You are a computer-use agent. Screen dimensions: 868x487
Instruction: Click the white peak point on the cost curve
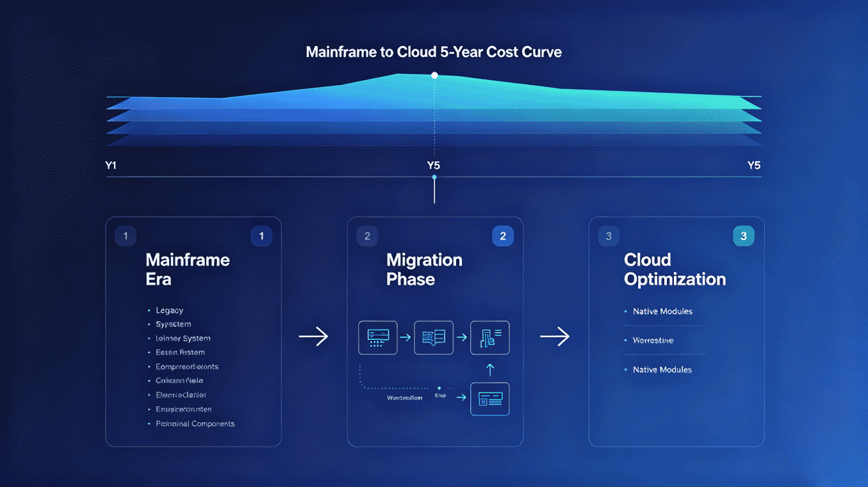pos(435,76)
